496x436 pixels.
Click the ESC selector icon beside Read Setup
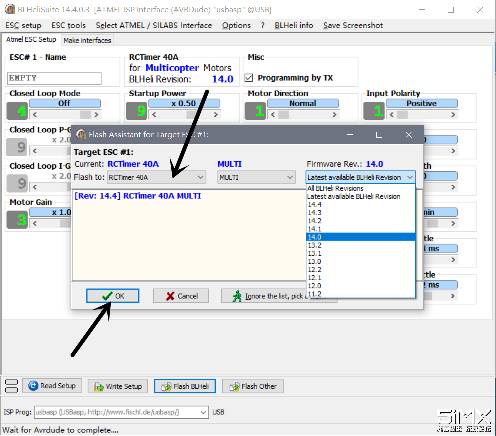12,386
